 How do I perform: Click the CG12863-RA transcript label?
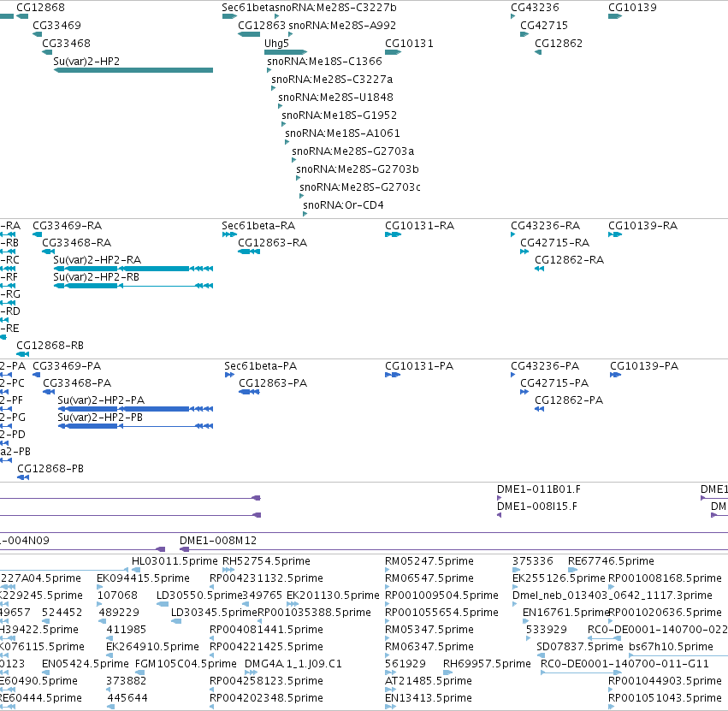(273, 243)
